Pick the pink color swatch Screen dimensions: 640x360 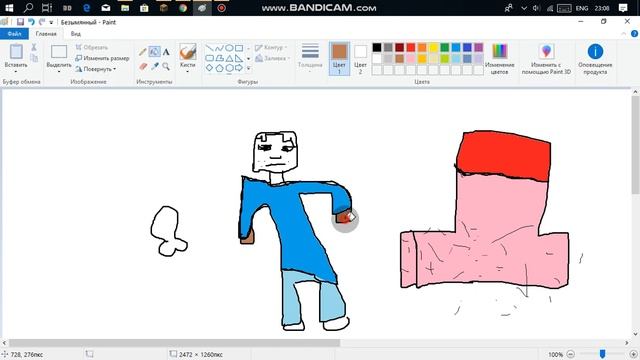[411, 59]
